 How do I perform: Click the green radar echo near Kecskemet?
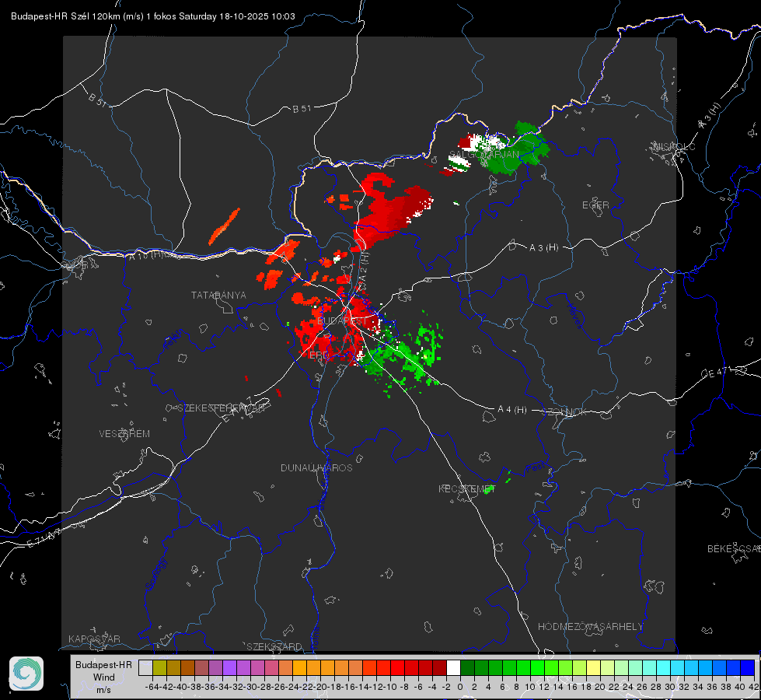[x=488, y=488]
